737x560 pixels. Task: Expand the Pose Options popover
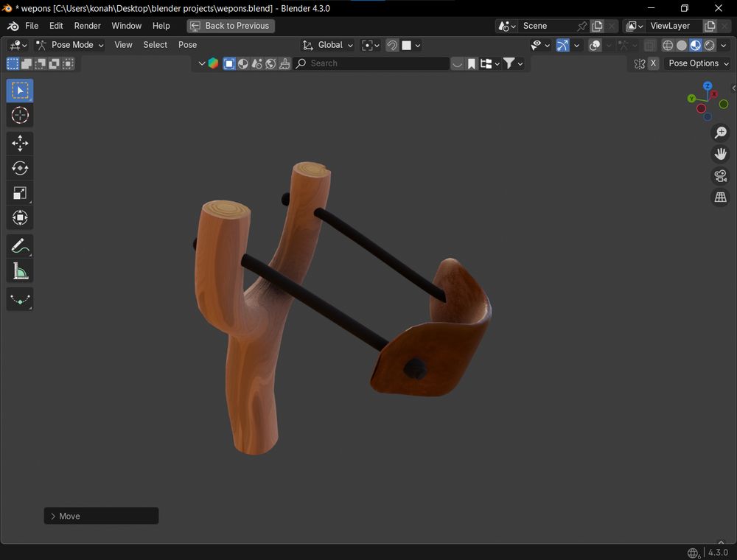coord(698,63)
